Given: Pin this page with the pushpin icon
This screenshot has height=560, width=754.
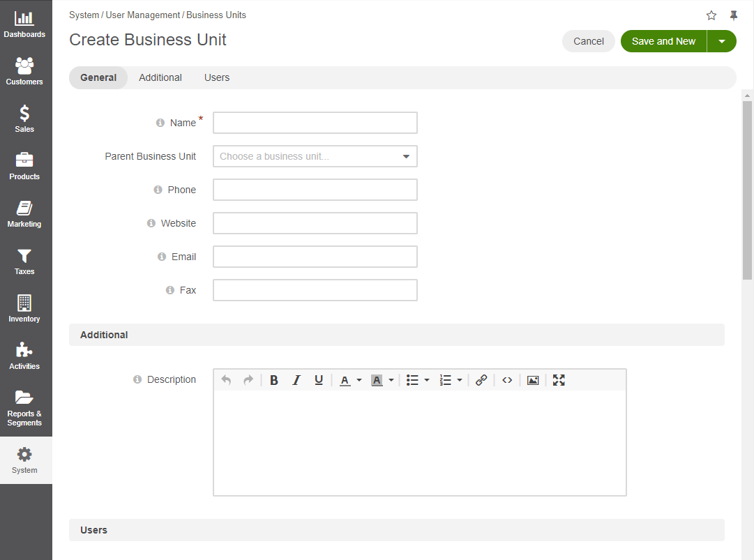Looking at the screenshot, I should [x=733, y=15].
